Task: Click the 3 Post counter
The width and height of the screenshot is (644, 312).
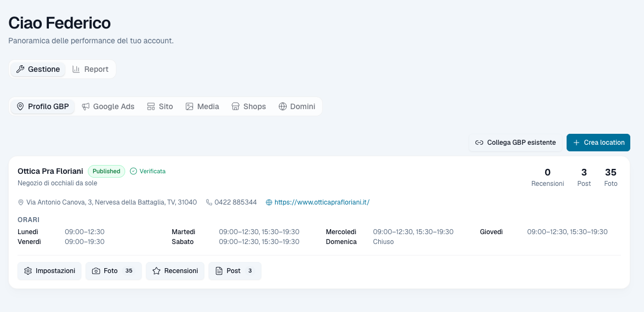Action: (x=584, y=177)
